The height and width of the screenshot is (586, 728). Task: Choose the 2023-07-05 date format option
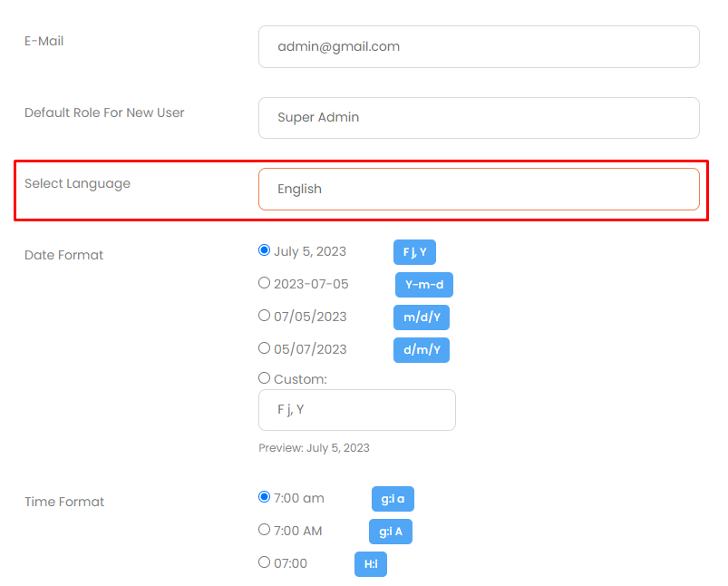point(265,283)
